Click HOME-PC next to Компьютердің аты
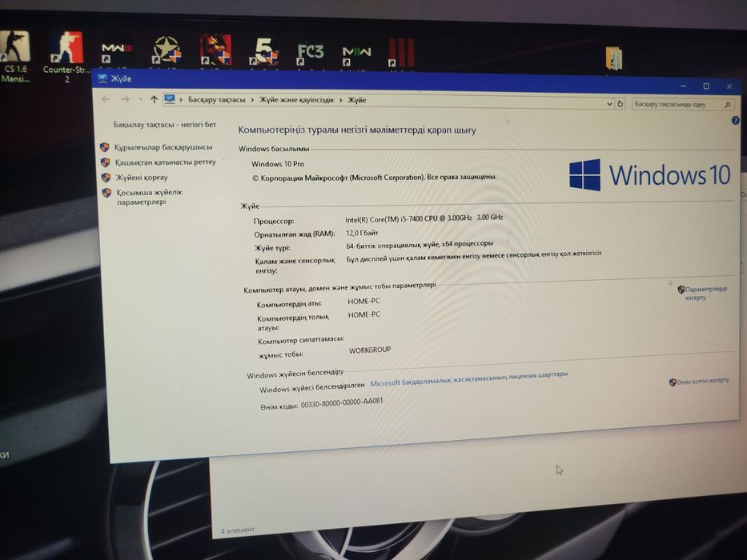This screenshot has width=747, height=560. point(363,301)
